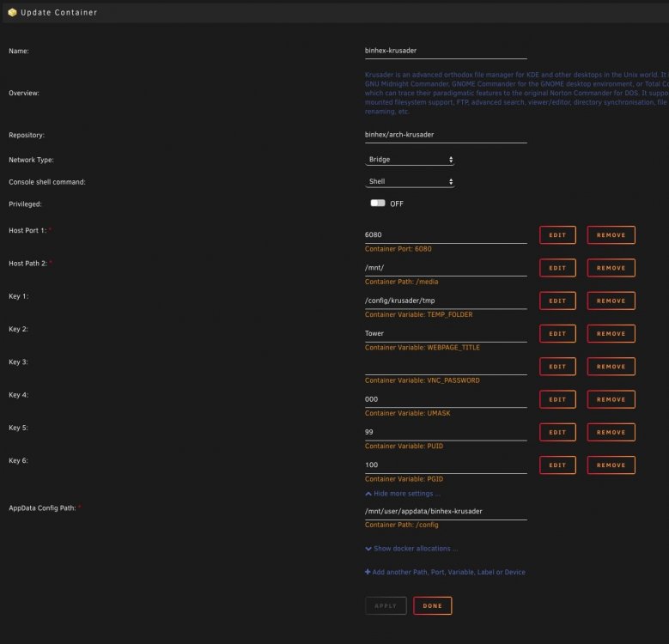
Task: Remove Host Path 2 entry
Action: tap(611, 268)
